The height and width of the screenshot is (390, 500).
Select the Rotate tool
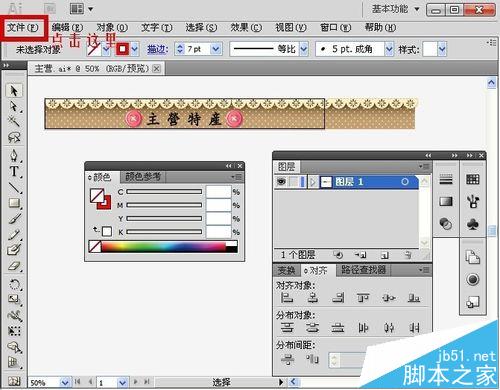coord(14,284)
